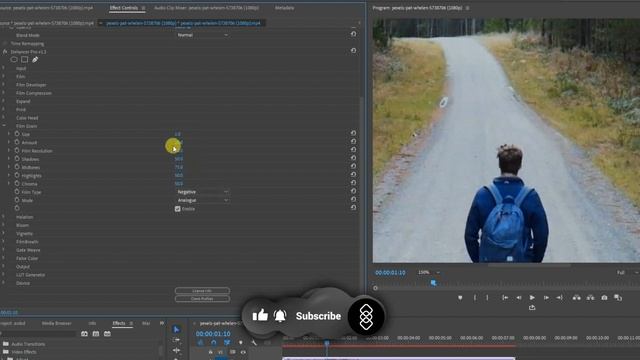Image resolution: width=640 pixels, height=360 pixels.
Task: Step back one frame
Action: click(519, 298)
